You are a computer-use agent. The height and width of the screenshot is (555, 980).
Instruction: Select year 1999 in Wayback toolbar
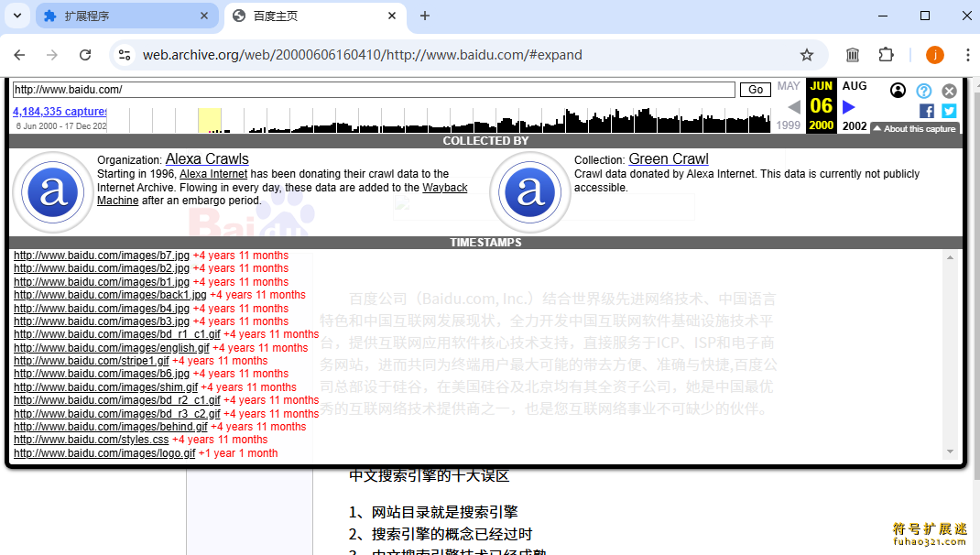point(789,125)
